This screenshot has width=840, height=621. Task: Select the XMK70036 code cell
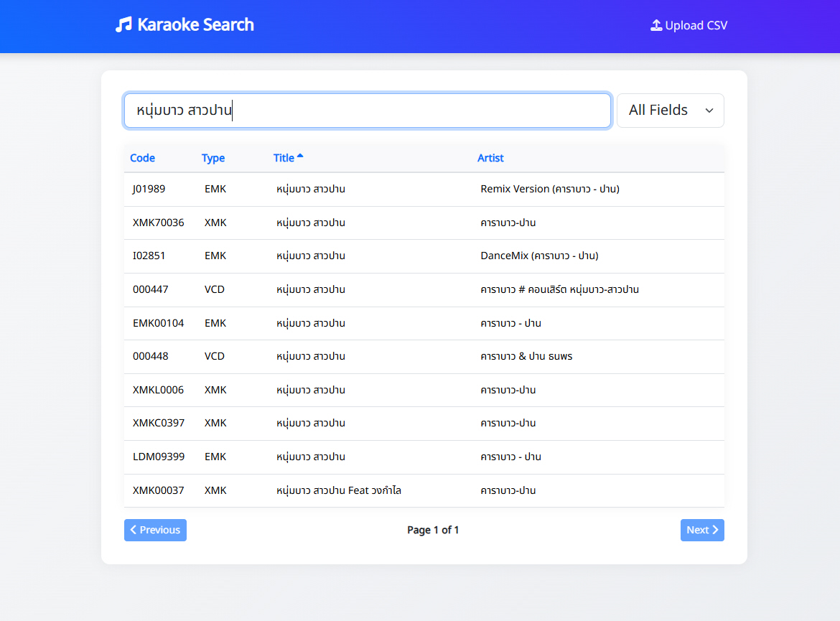click(x=159, y=223)
